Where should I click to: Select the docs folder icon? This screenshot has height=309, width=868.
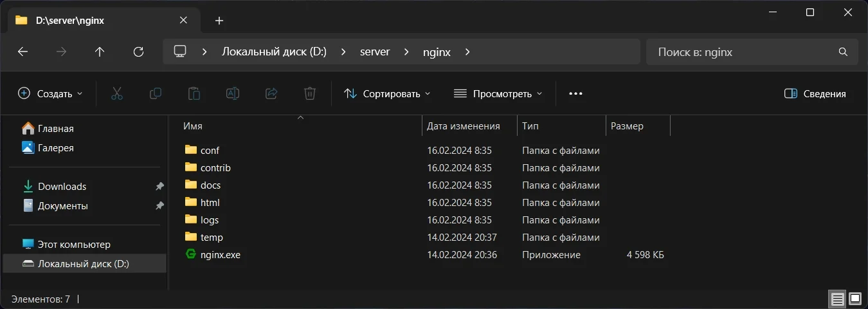[x=190, y=185]
